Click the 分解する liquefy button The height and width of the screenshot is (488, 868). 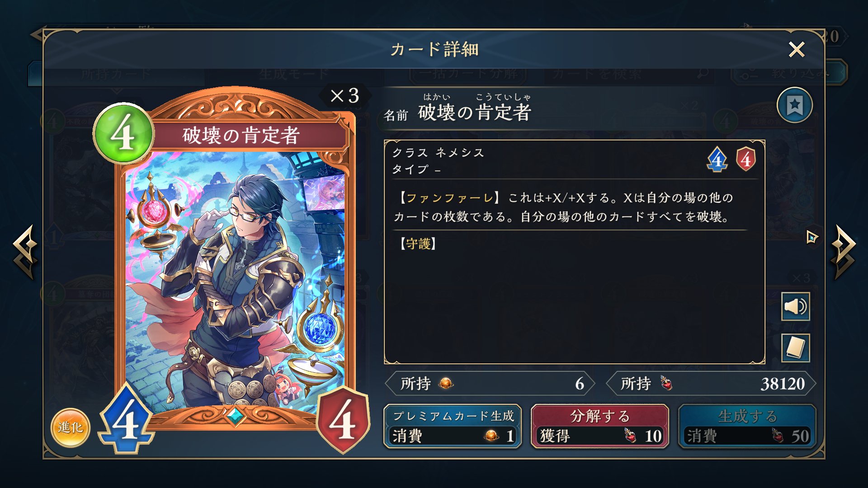(x=599, y=426)
